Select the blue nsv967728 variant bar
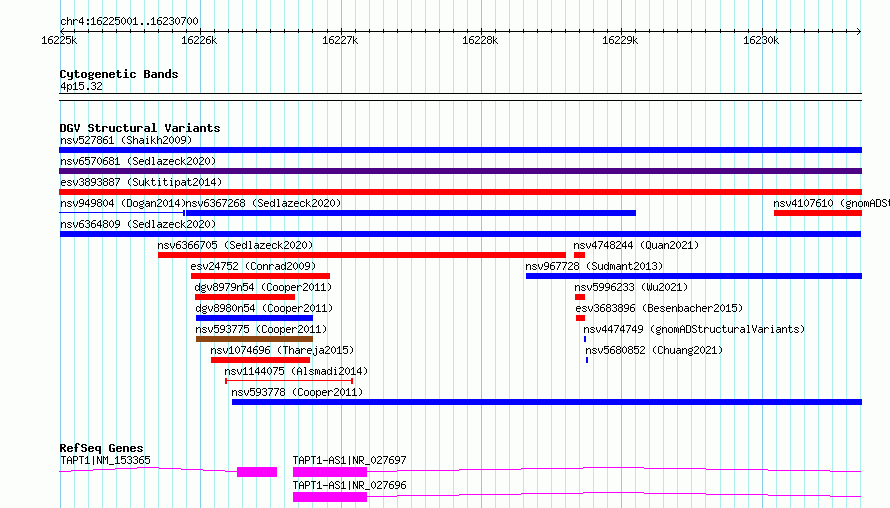The image size is (890, 508). point(694,276)
